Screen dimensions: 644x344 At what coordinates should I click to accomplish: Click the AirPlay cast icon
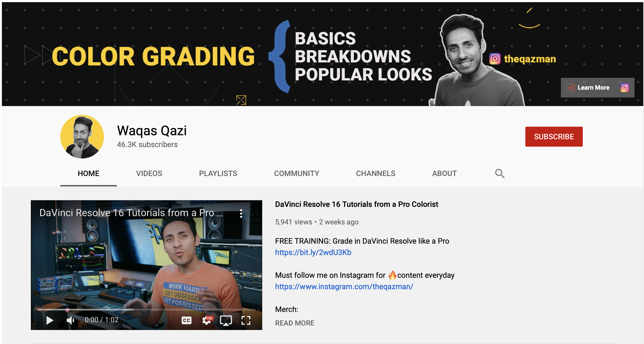(x=226, y=320)
